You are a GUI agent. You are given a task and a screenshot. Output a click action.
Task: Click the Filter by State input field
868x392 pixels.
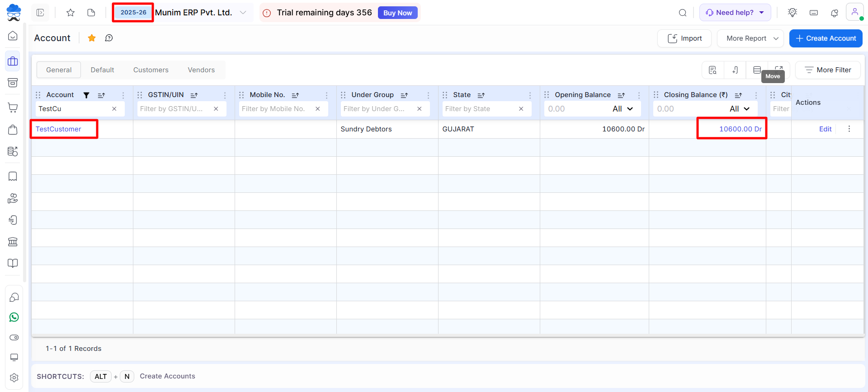tap(479, 109)
